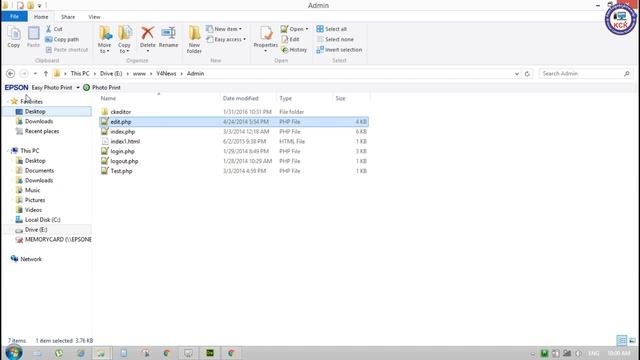
Task: Go up one folder level arrow
Action: 46,73
